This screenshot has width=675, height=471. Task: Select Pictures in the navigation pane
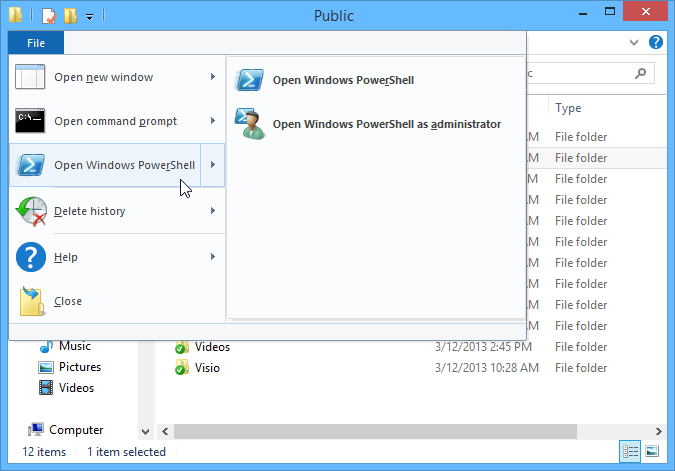coord(79,367)
